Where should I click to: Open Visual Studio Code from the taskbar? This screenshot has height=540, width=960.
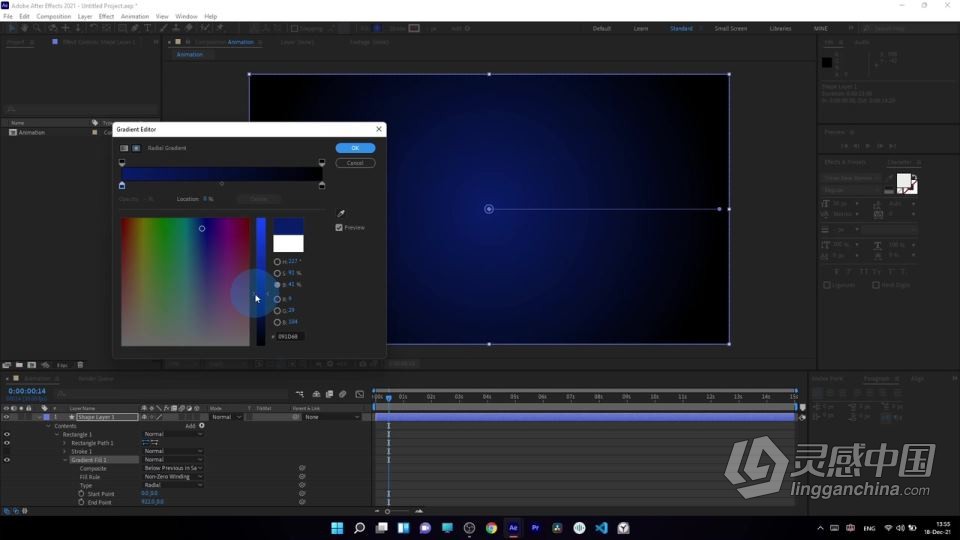(x=601, y=528)
